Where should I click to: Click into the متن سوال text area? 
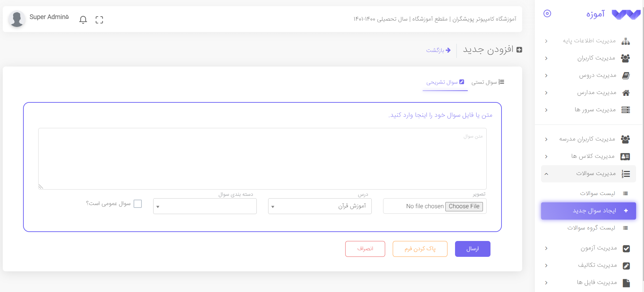pos(262,159)
